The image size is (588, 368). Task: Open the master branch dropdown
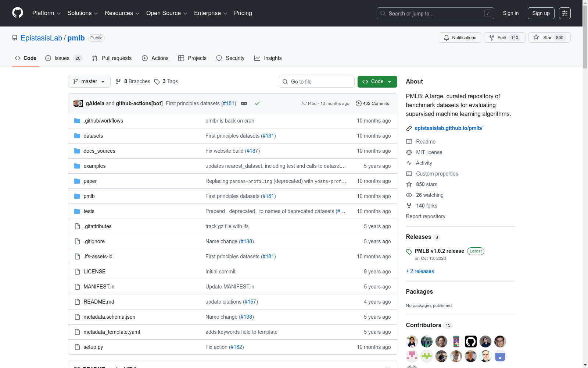89,82
